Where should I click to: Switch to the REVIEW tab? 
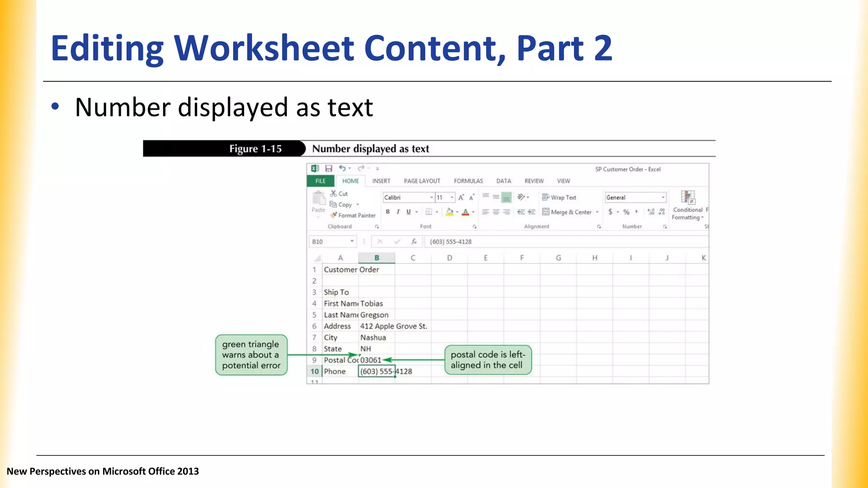point(534,181)
